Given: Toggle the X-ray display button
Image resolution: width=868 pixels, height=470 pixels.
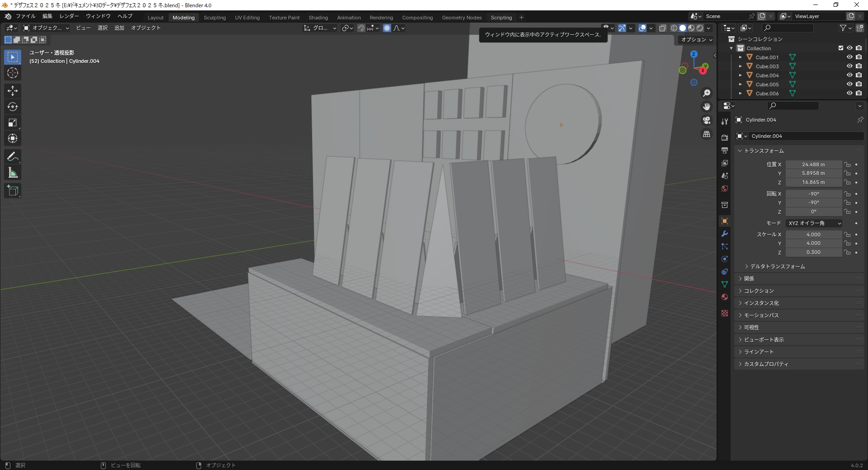Looking at the screenshot, I should click(662, 28).
